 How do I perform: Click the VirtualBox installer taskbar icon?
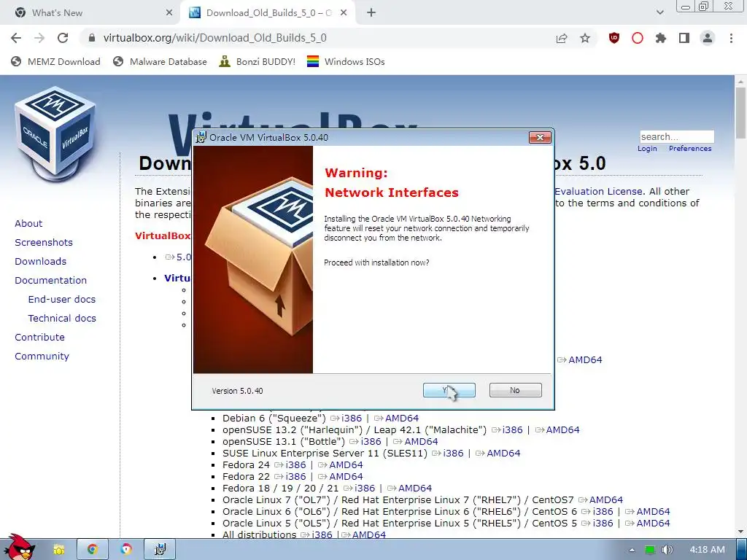(x=160, y=550)
